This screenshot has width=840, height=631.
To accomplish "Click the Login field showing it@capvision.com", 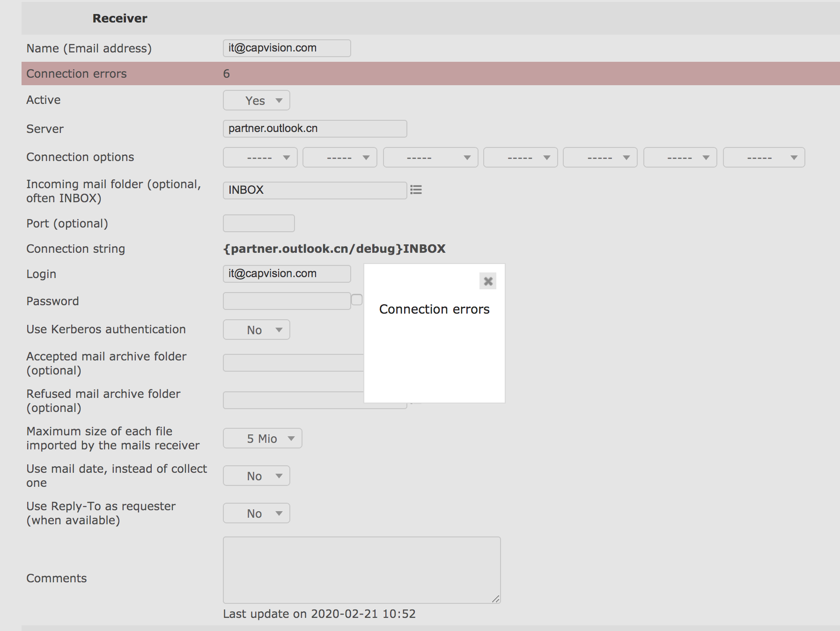I will 287,273.
